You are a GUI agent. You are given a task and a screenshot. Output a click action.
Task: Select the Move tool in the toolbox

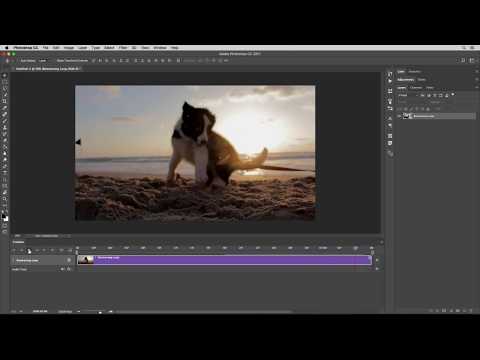[5, 76]
